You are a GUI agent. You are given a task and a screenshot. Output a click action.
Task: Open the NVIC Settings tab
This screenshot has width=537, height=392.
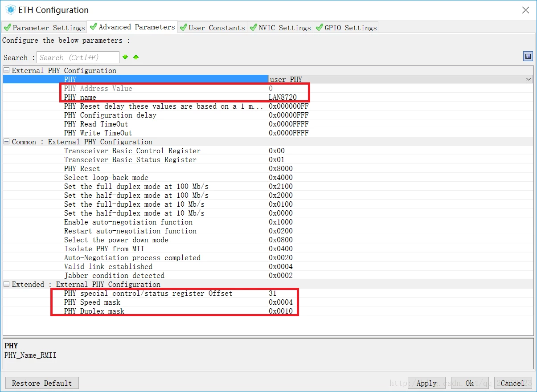click(x=280, y=28)
